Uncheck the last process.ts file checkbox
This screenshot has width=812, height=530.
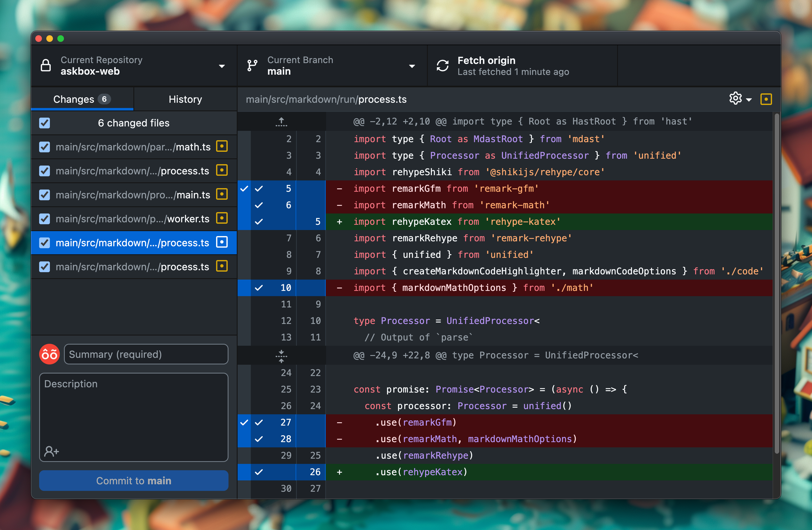coord(44,267)
